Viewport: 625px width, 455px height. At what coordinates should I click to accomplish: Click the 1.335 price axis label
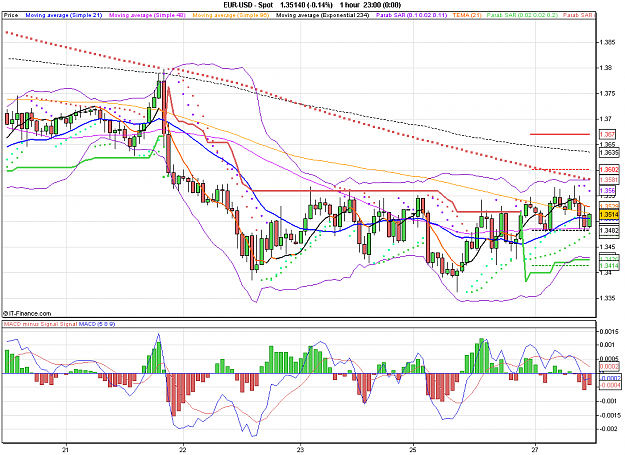coord(607,298)
